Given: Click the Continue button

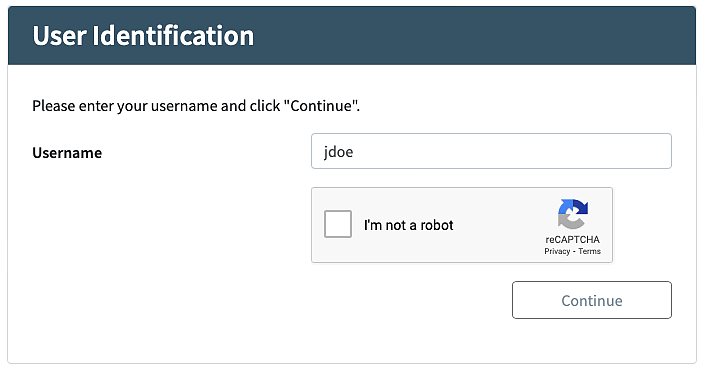Looking at the screenshot, I should coord(592,300).
